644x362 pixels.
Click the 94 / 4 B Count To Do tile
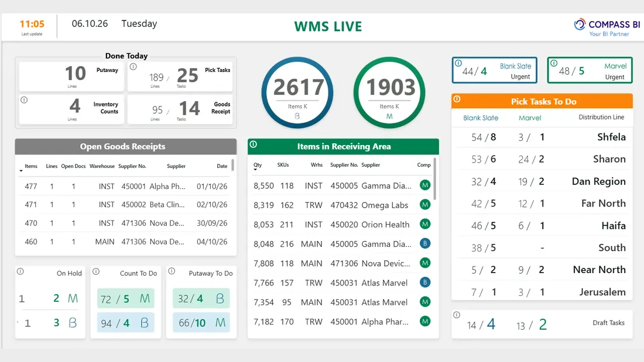[x=126, y=323]
